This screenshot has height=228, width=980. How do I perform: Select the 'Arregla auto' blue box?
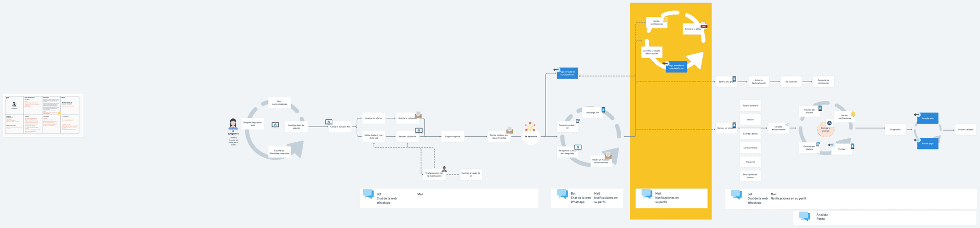928,118
